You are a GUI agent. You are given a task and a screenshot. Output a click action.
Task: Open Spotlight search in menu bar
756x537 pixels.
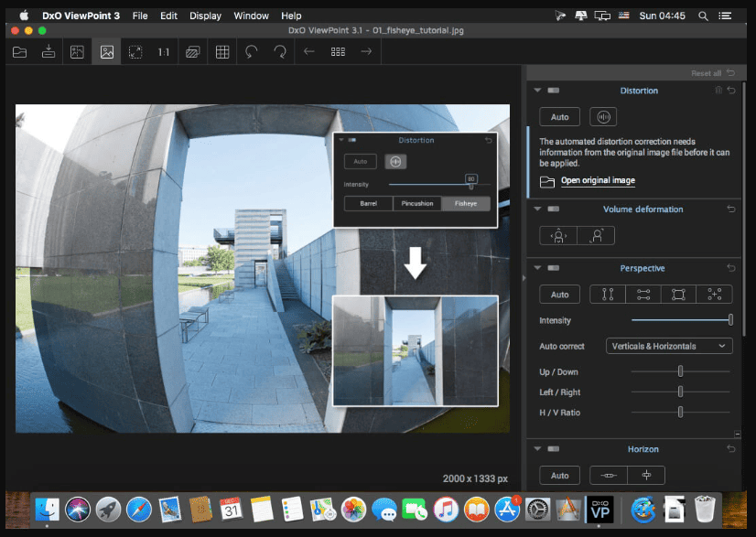703,16
